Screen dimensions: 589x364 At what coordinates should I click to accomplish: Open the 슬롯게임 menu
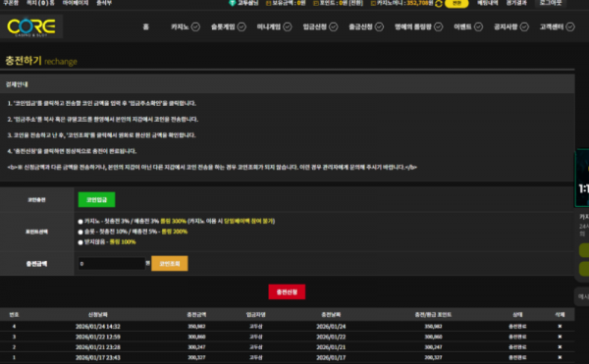click(223, 26)
